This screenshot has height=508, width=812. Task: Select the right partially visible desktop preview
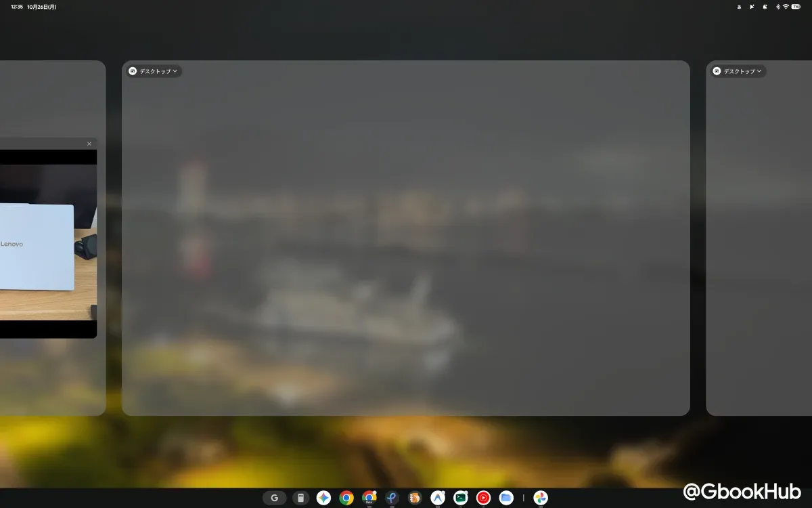click(x=759, y=238)
